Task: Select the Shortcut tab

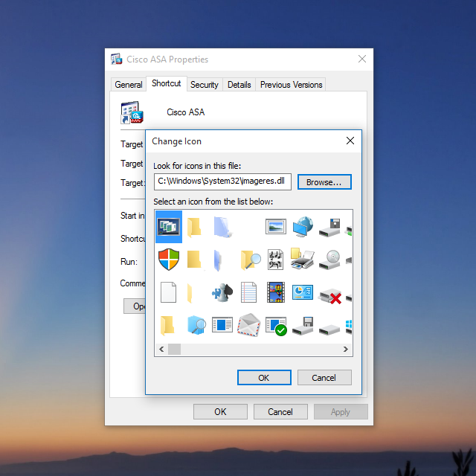Action: tap(167, 83)
